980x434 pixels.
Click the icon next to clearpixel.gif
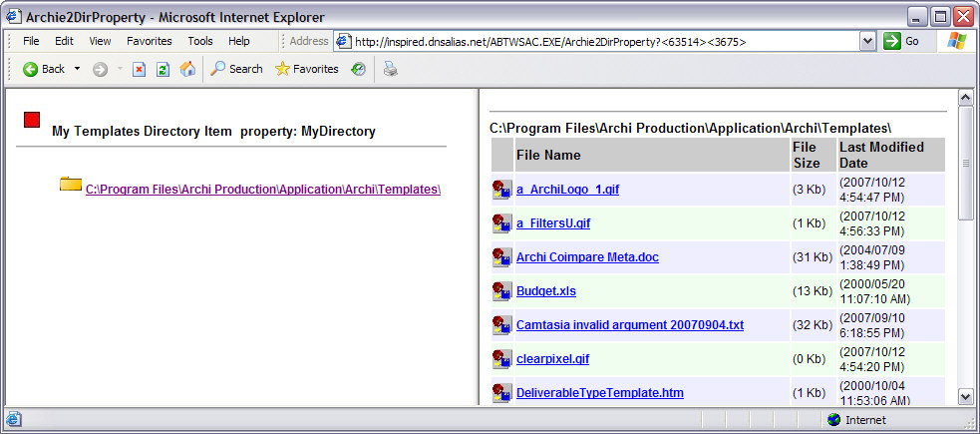(x=501, y=358)
